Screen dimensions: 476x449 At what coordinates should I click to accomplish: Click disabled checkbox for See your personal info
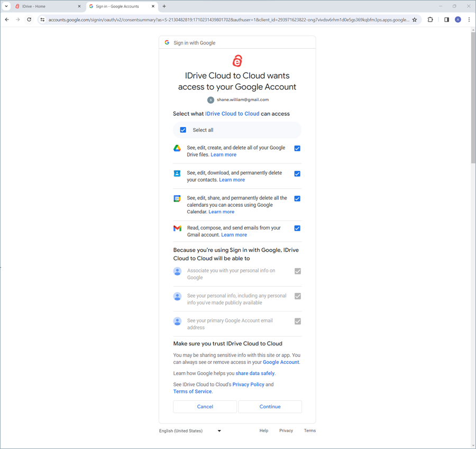[x=298, y=296]
